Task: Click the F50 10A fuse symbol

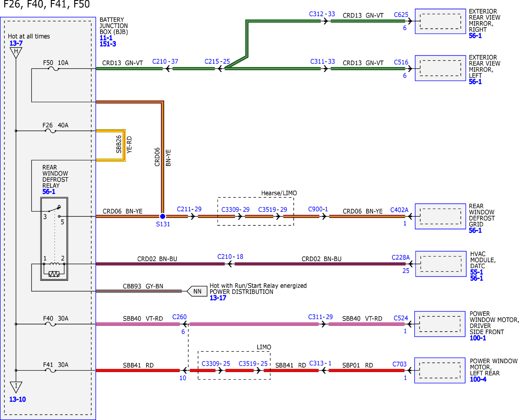Action: click(54, 69)
